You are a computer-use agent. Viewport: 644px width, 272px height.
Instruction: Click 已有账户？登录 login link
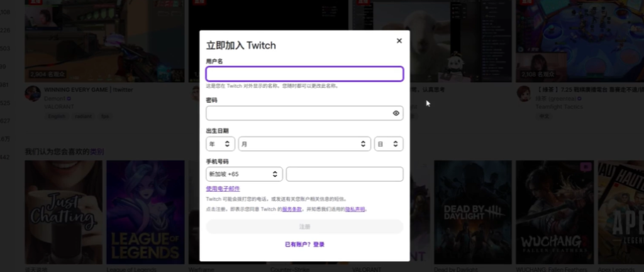pos(304,244)
